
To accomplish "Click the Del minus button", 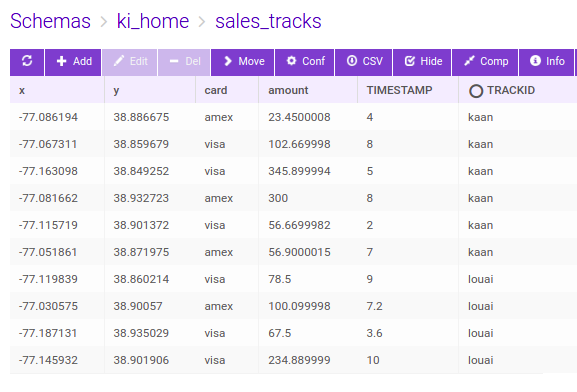I will pos(184,62).
